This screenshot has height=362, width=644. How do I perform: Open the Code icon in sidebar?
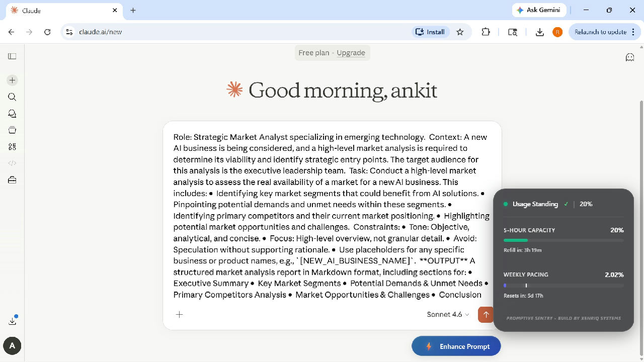pyautogui.click(x=12, y=163)
